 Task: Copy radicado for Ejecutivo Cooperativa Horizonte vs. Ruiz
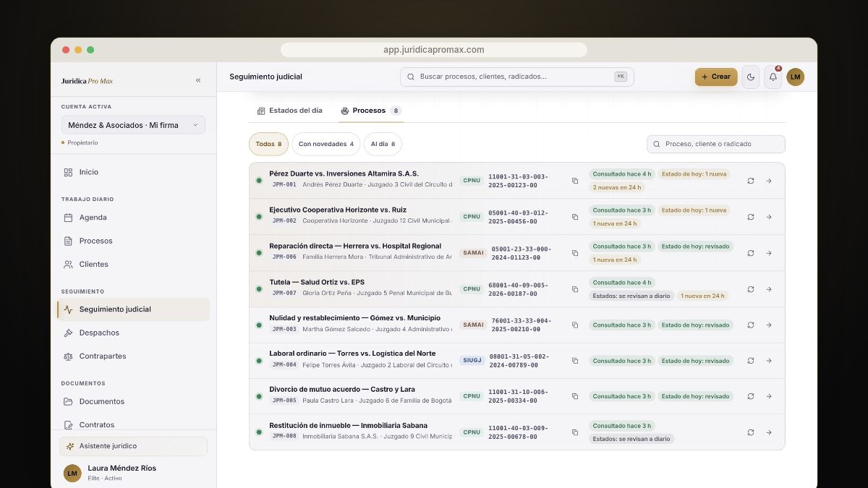pos(575,217)
